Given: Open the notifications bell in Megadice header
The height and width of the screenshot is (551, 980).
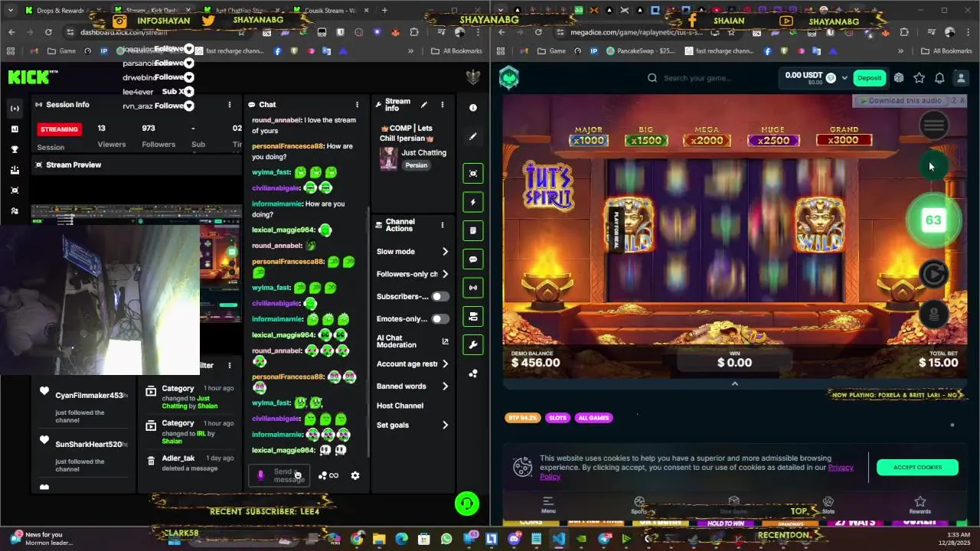Looking at the screenshot, I should (939, 78).
